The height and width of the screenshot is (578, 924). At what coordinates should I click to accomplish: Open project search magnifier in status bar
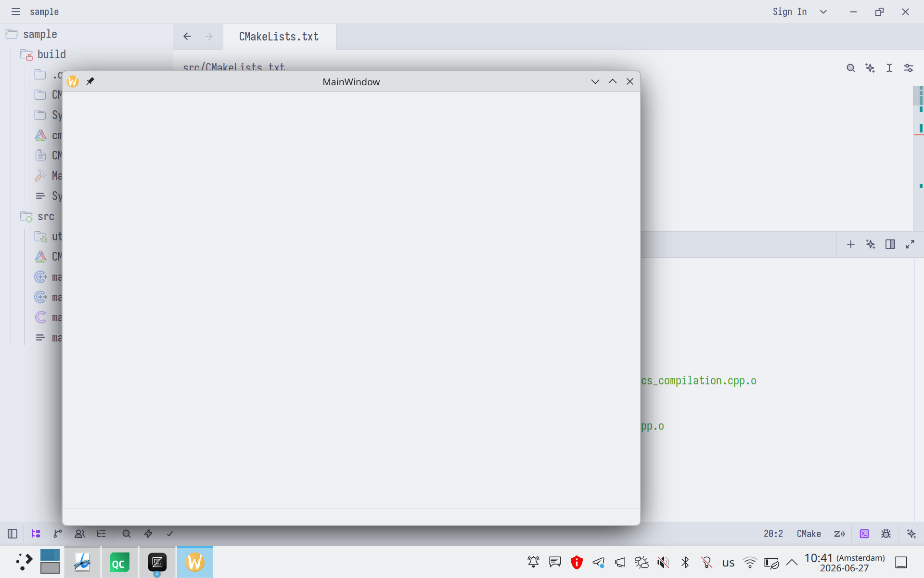[127, 534]
